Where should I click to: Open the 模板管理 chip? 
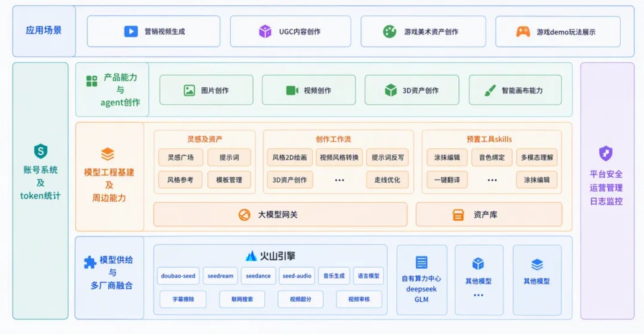(x=229, y=180)
